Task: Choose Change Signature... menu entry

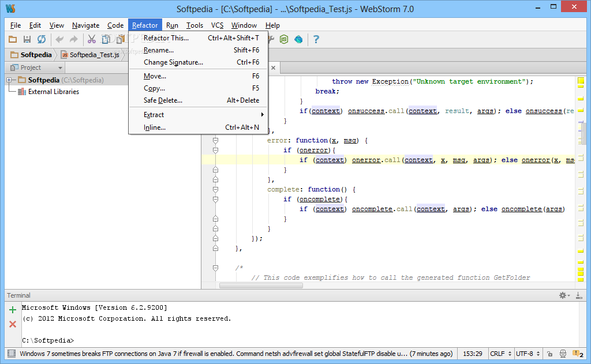Action: 199,62
